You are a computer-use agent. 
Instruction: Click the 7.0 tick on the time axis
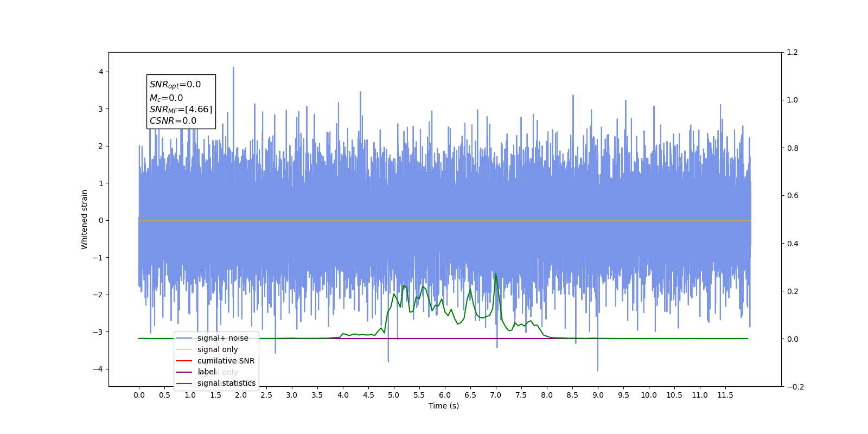coord(496,395)
